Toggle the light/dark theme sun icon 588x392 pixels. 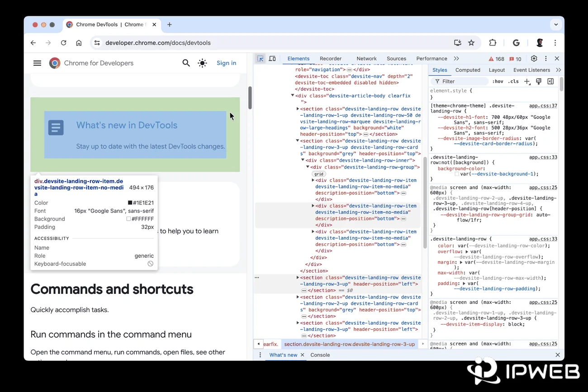point(202,63)
